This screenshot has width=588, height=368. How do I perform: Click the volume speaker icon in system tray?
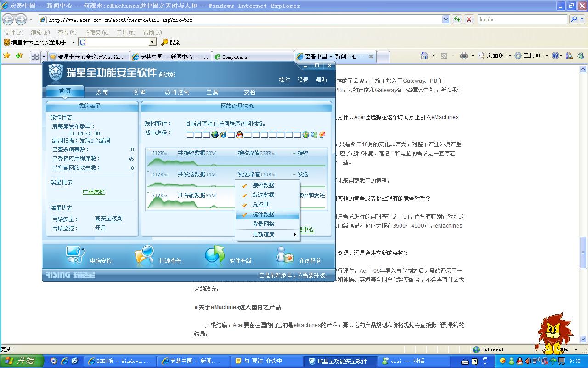tap(528, 361)
